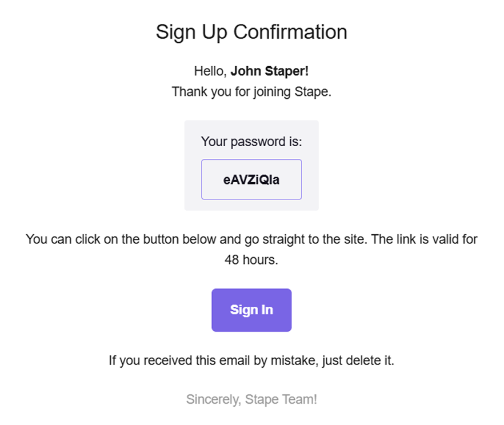
Task: Click the word "Confirmation" in the heading
Action: 290,31
